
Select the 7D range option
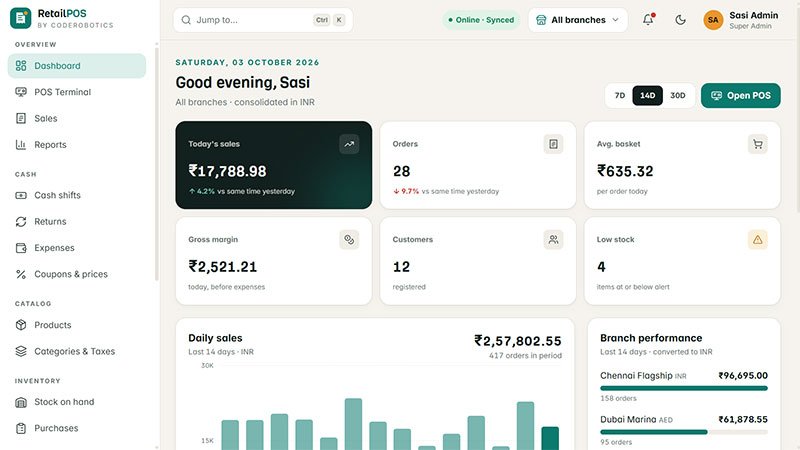click(x=619, y=95)
